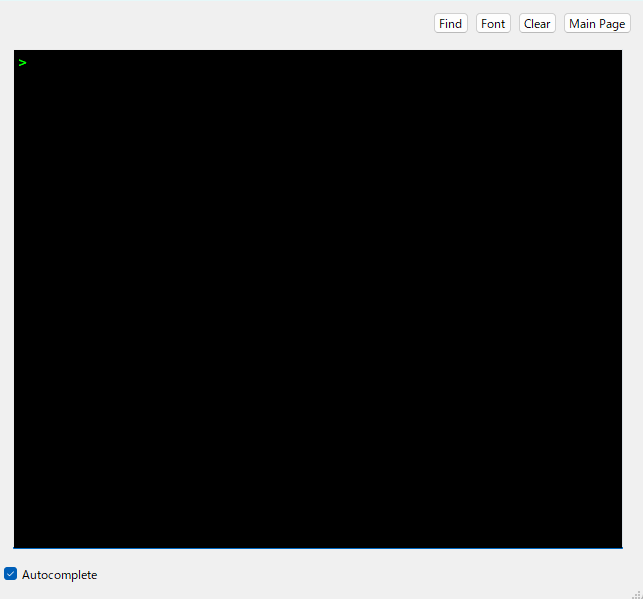Click the green prompt symbol
643x599 pixels.
click(23, 63)
